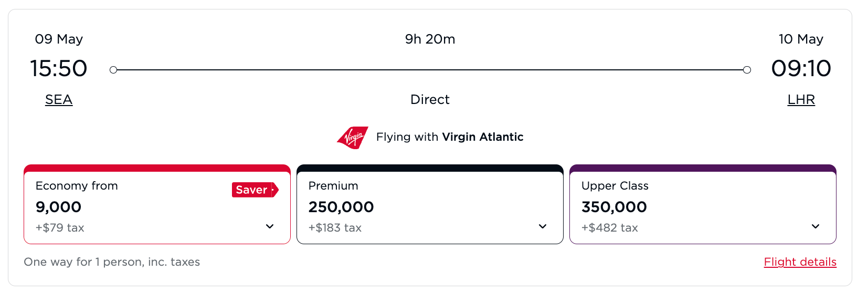The image size is (868, 292).
Task: Click the arrival endpoint circle on route line
Action: point(747,70)
